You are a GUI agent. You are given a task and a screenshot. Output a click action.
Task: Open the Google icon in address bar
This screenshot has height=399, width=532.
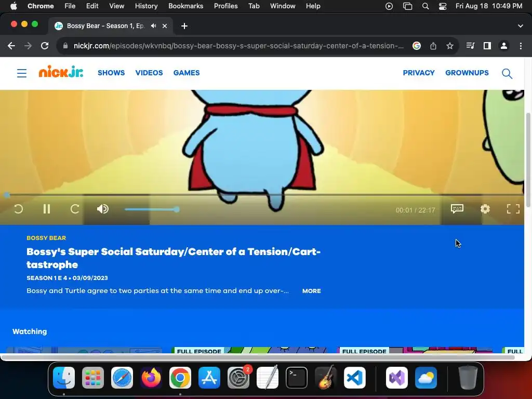[417, 46]
